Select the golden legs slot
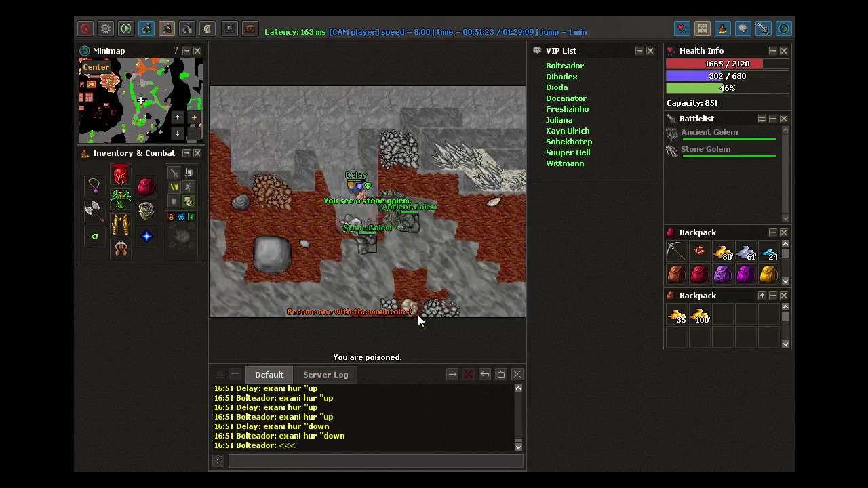 pyautogui.click(x=120, y=225)
